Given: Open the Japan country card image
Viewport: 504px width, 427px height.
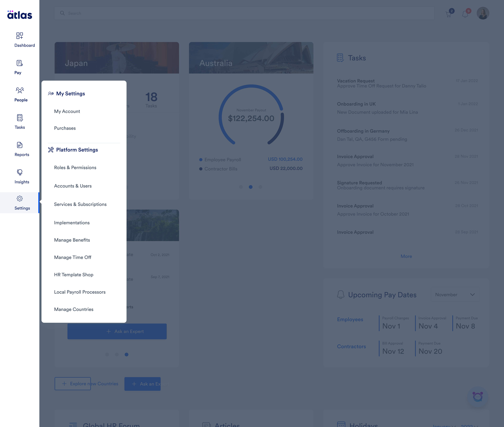Looking at the screenshot, I should [117, 58].
